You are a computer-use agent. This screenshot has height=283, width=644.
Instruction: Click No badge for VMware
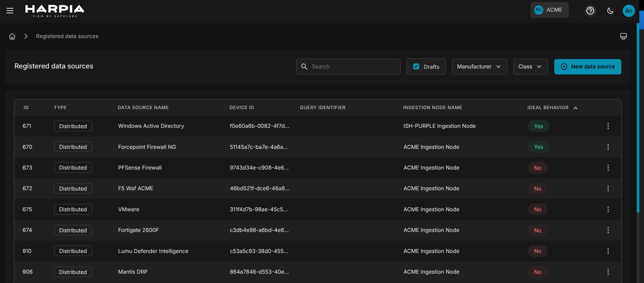click(538, 209)
